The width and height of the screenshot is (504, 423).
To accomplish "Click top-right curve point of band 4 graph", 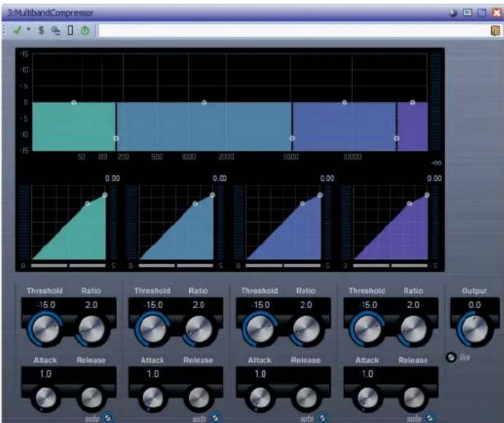I will coord(427,195).
